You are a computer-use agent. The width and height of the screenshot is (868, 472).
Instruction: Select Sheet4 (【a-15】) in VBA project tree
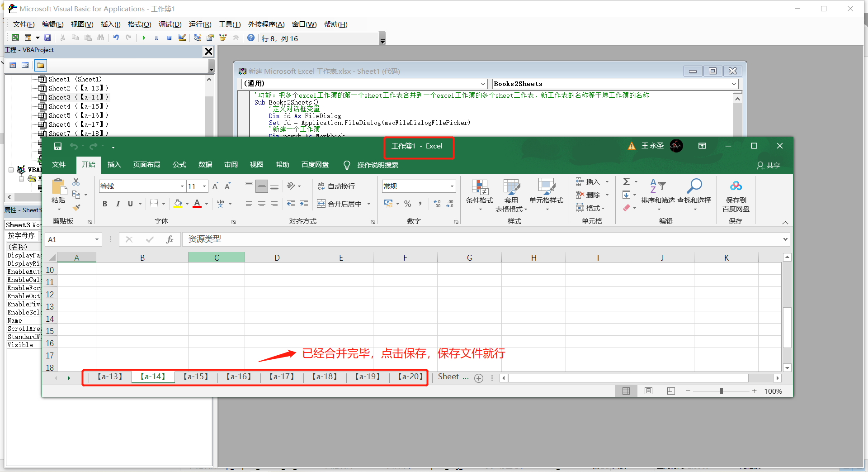[x=73, y=106]
